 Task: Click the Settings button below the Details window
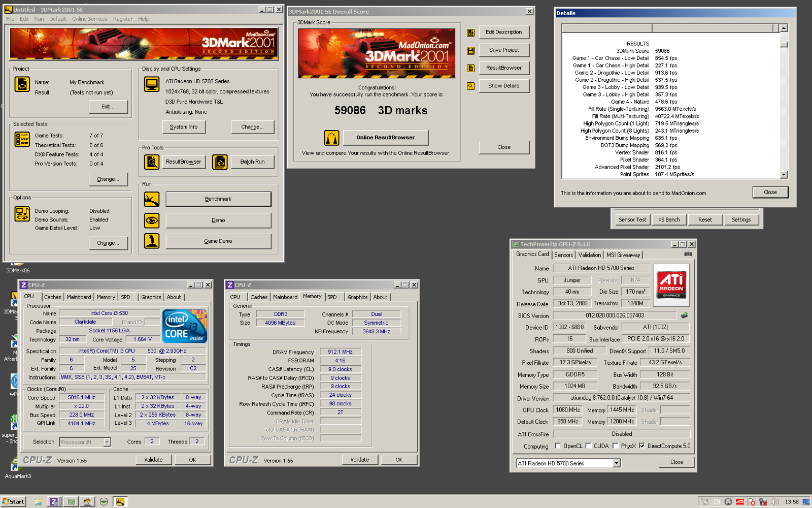[x=741, y=220]
